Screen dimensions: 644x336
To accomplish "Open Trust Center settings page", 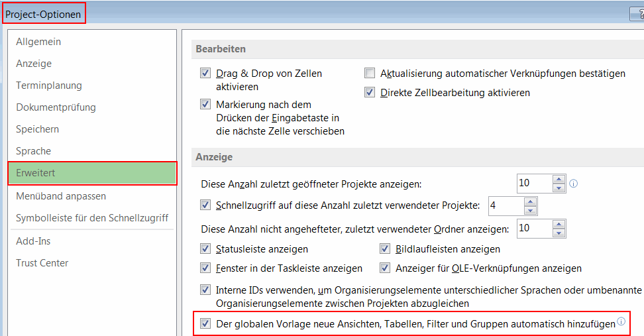I will click(x=42, y=263).
